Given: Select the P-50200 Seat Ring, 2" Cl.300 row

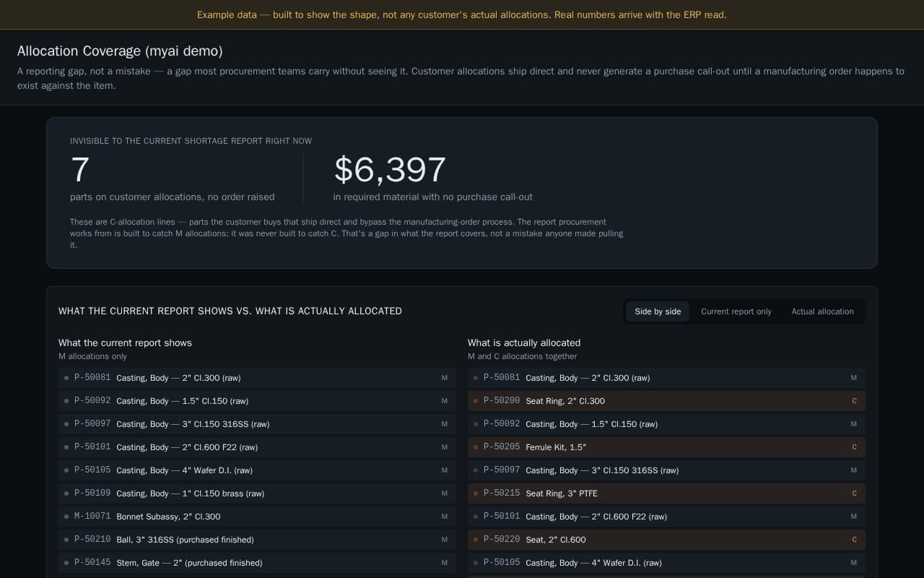Looking at the screenshot, I should [666, 401].
